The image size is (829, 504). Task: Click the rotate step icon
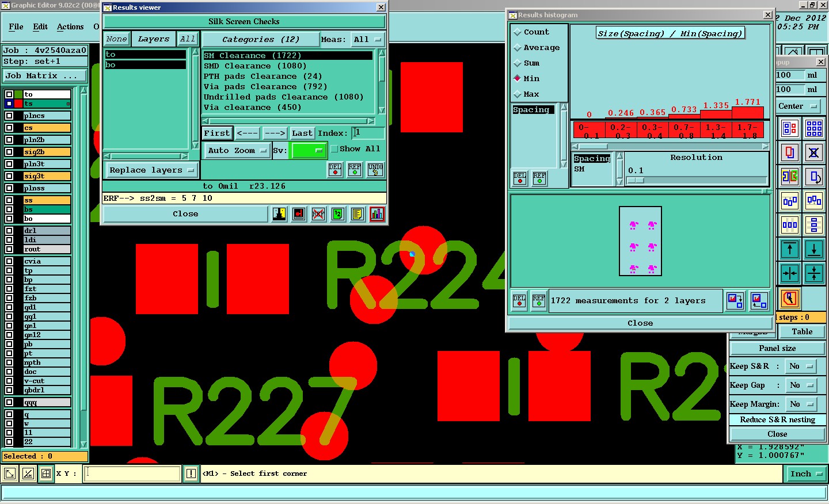coord(814,177)
